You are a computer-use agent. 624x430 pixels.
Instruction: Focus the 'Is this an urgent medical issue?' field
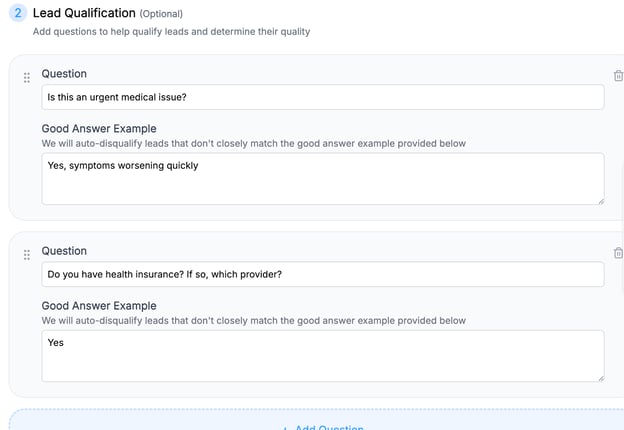coord(322,97)
